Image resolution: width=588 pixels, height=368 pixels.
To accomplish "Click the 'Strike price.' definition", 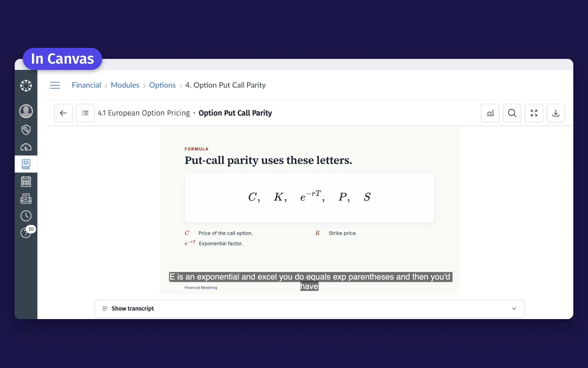I will pos(343,233).
